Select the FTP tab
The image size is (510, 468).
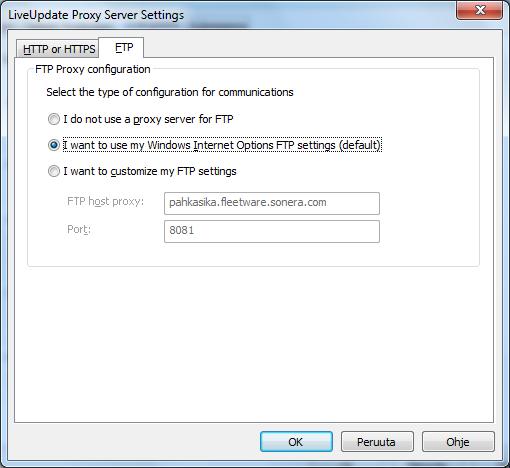122,47
